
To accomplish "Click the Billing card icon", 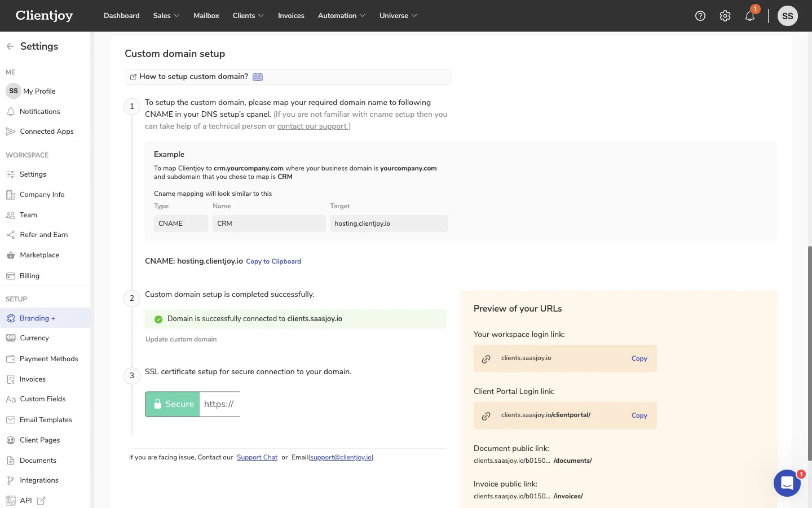I will 11,276.
